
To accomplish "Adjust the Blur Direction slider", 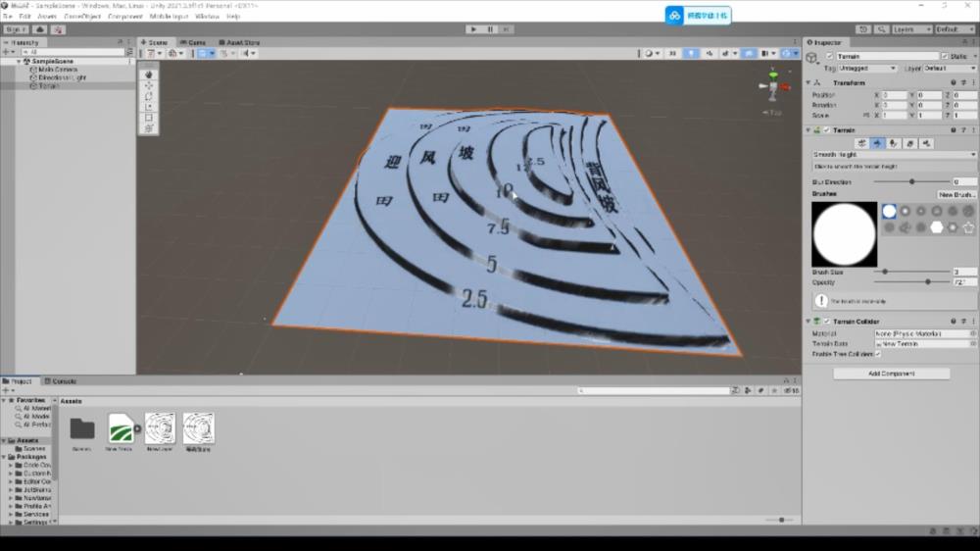I will coord(910,182).
